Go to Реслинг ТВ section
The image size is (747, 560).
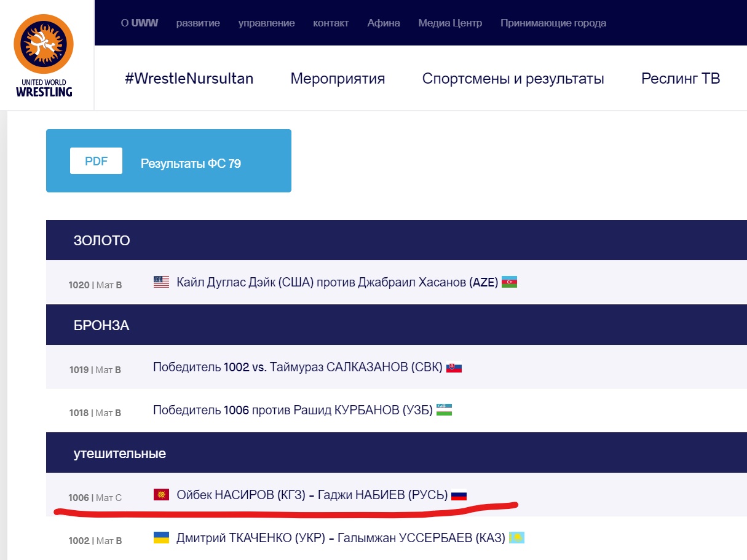pos(680,79)
